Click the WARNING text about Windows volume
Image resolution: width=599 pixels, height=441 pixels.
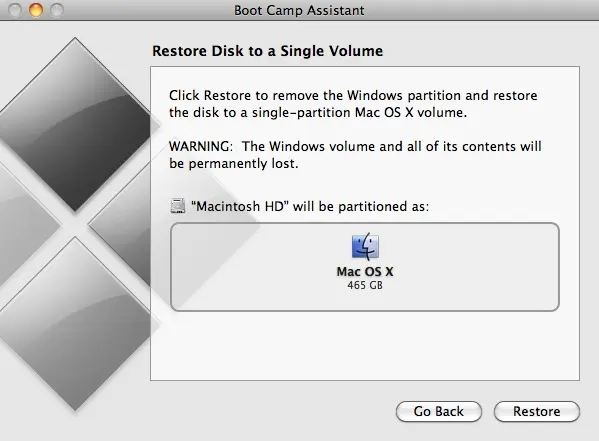(355, 155)
